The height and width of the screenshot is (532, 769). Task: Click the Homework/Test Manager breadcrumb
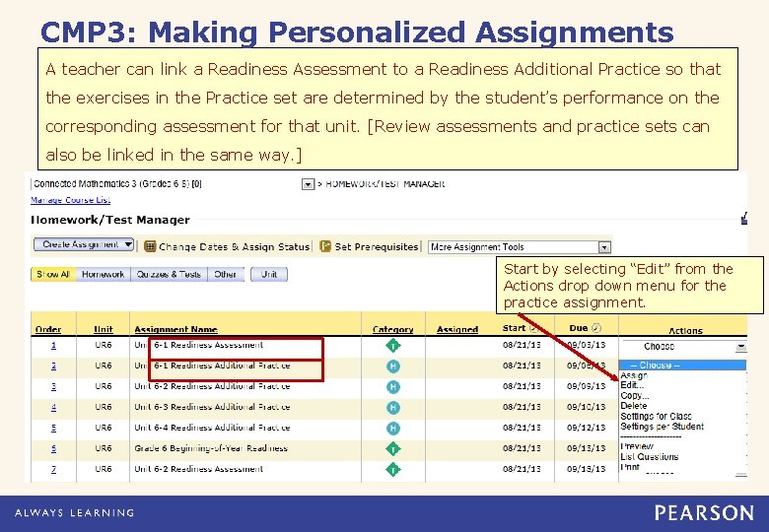click(384, 184)
